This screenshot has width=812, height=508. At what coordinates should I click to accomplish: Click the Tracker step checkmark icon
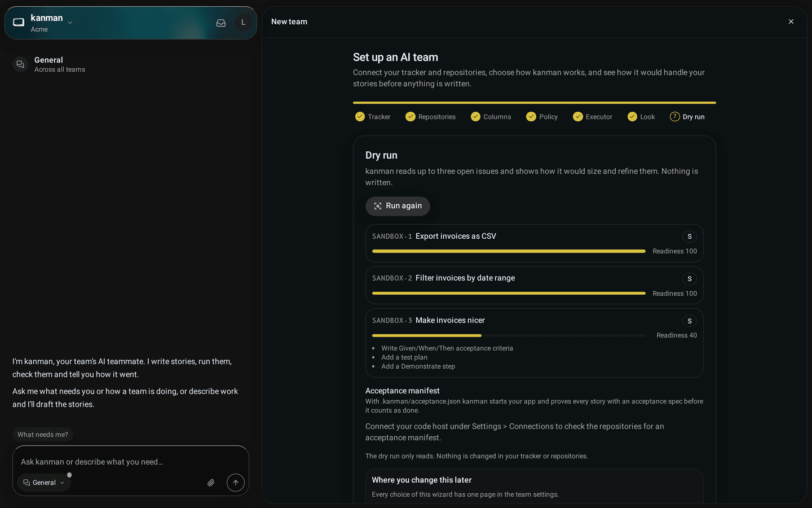point(360,117)
